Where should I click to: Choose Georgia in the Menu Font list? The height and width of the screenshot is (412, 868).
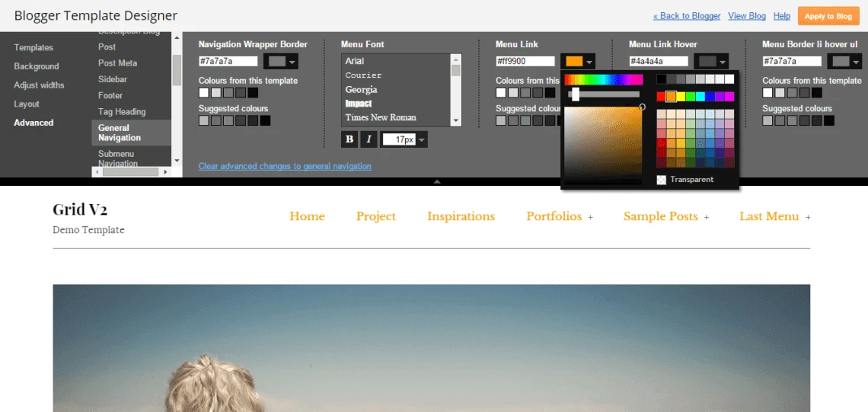[361, 89]
